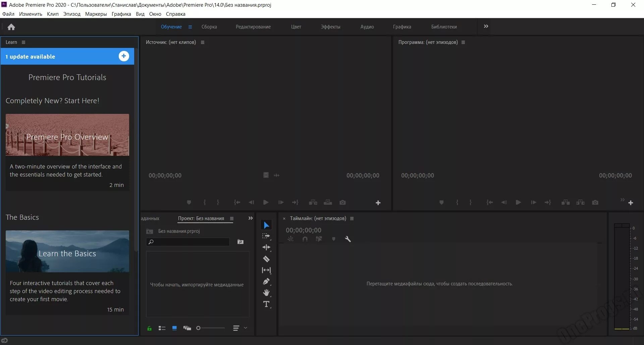Open Program monitor button editor plus

[x=631, y=203]
